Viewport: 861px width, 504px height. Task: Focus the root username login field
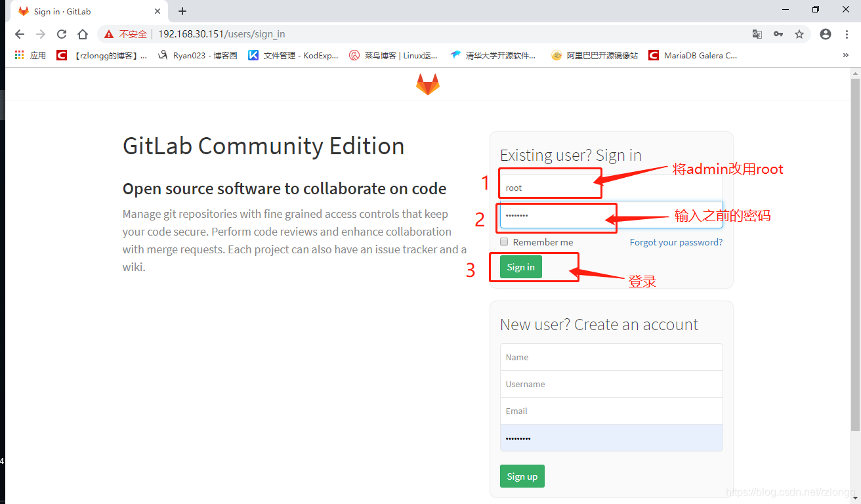coord(612,188)
